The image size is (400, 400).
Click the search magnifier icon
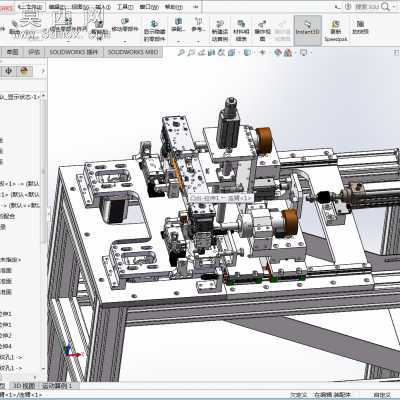[385, 7]
